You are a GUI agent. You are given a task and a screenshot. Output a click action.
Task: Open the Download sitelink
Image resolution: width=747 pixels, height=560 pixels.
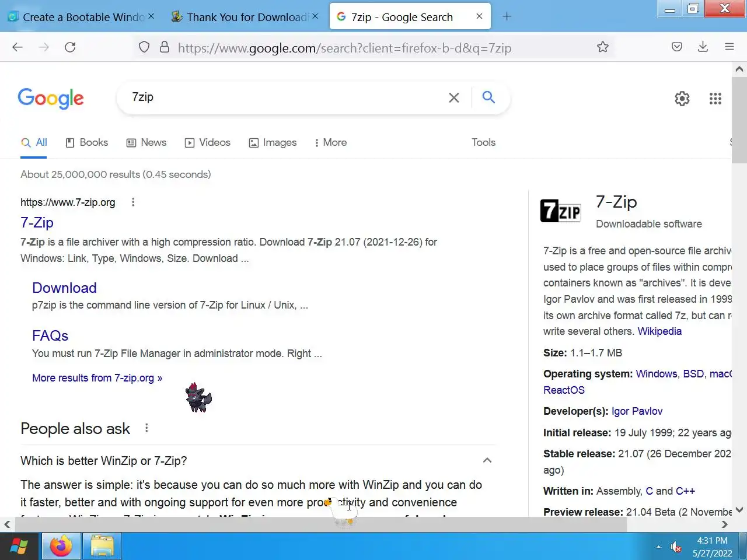(x=64, y=288)
